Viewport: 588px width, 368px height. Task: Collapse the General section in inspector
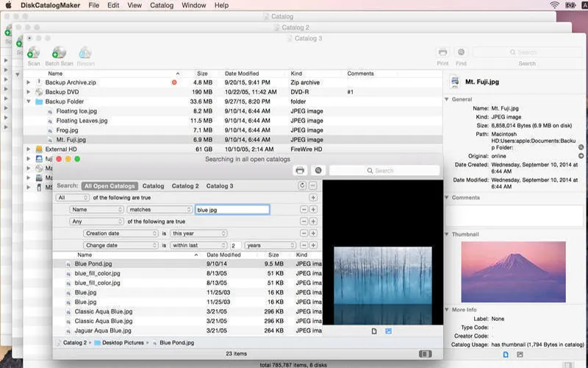click(x=447, y=99)
